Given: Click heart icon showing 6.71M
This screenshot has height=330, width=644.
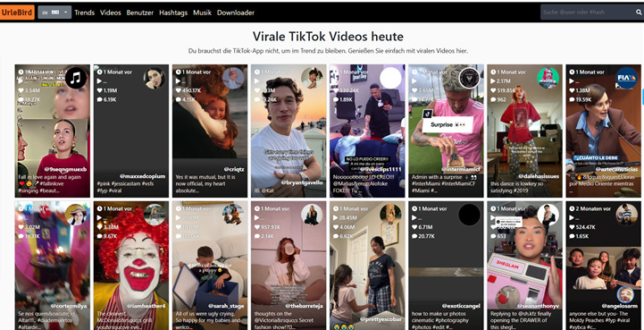Looking at the screenshot, I should (414, 227).
